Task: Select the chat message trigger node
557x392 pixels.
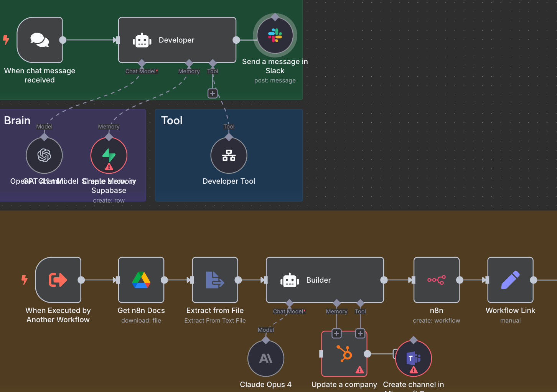Action: click(40, 40)
